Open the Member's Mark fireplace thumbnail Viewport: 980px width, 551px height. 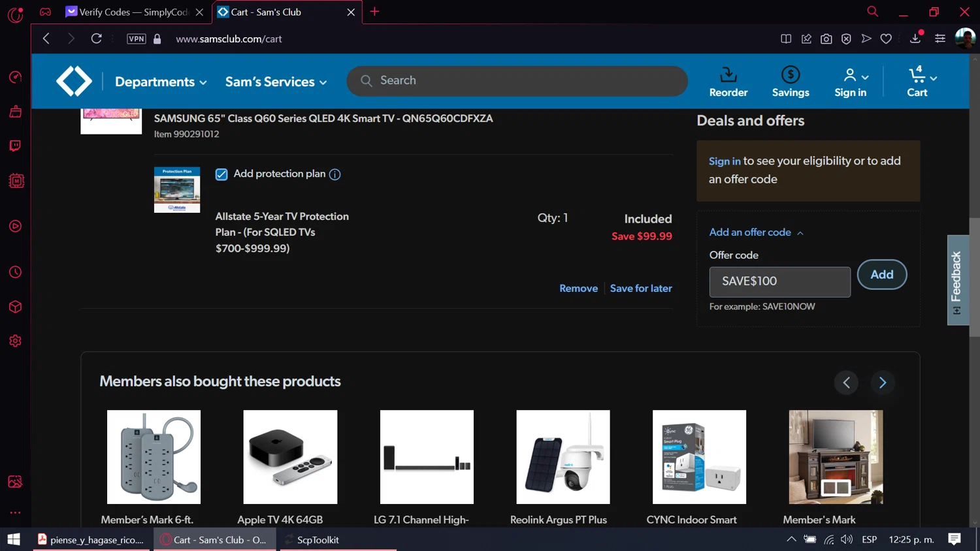(836, 456)
